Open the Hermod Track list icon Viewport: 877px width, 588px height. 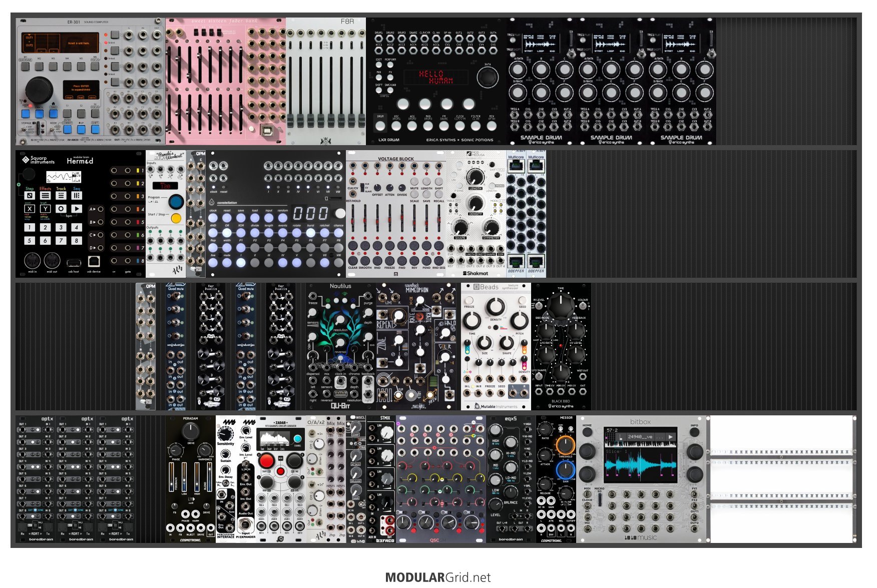[61, 195]
